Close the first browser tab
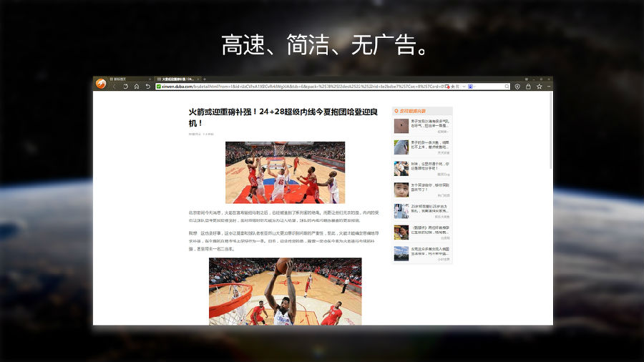 pyautogui.click(x=150, y=79)
